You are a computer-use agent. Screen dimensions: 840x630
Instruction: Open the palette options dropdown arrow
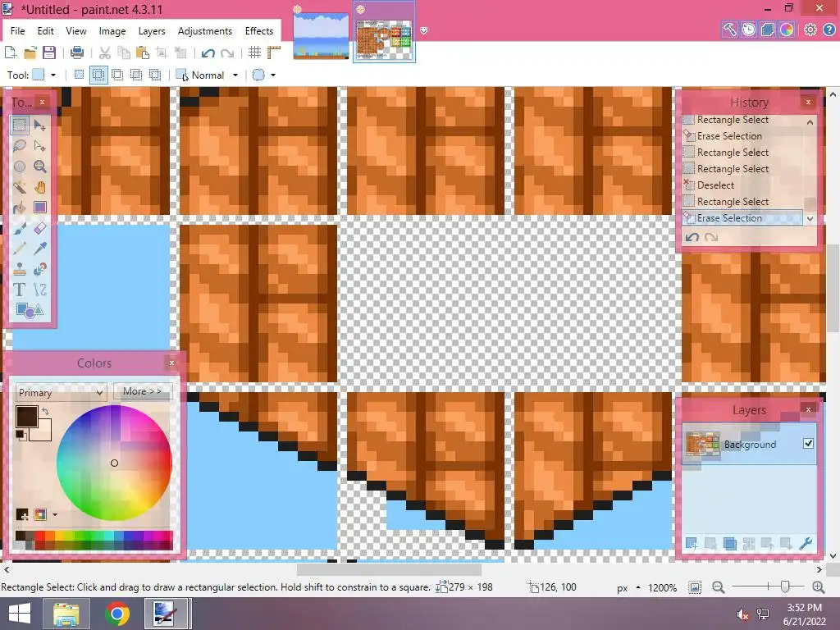point(55,515)
